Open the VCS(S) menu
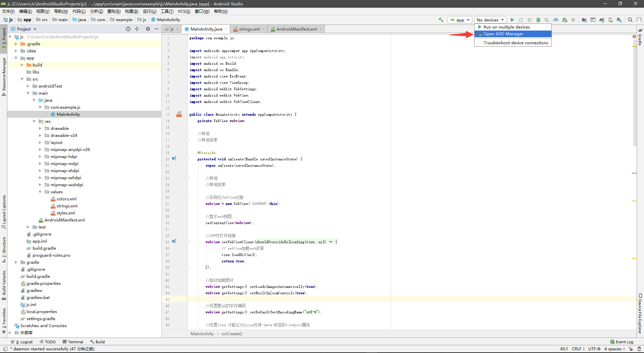The width and height of the screenshot is (644, 353). pyautogui.click(x=184, y=11)
